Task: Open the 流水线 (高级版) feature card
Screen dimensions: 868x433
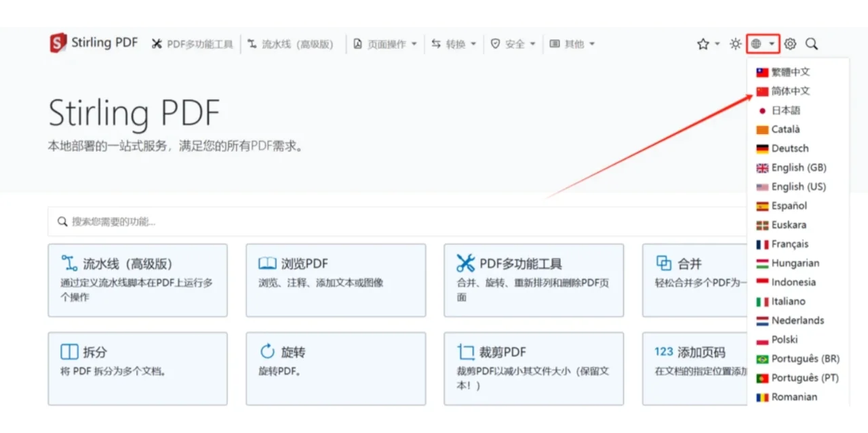Action: pyautogui.click(x=138, y=281)
